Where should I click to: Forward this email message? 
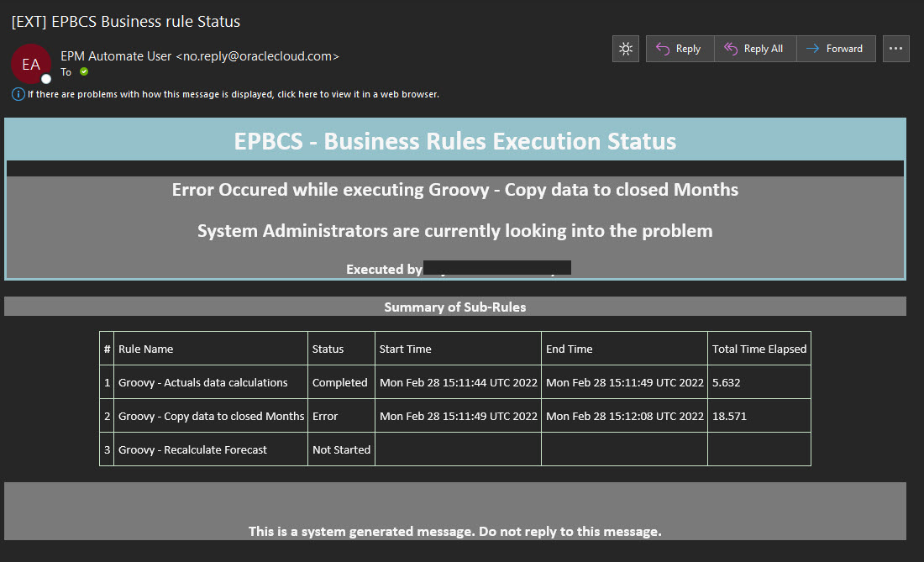[836, 49]
